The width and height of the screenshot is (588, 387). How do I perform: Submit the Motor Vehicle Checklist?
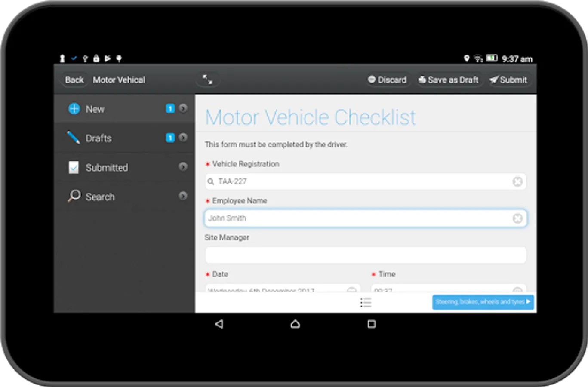point(508,80)
